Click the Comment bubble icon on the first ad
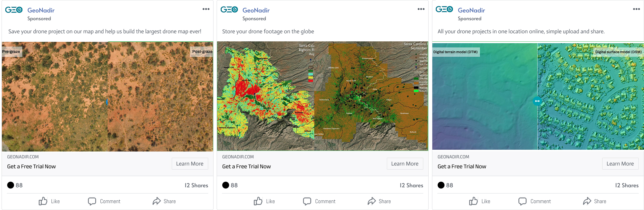 pos(92,201)
